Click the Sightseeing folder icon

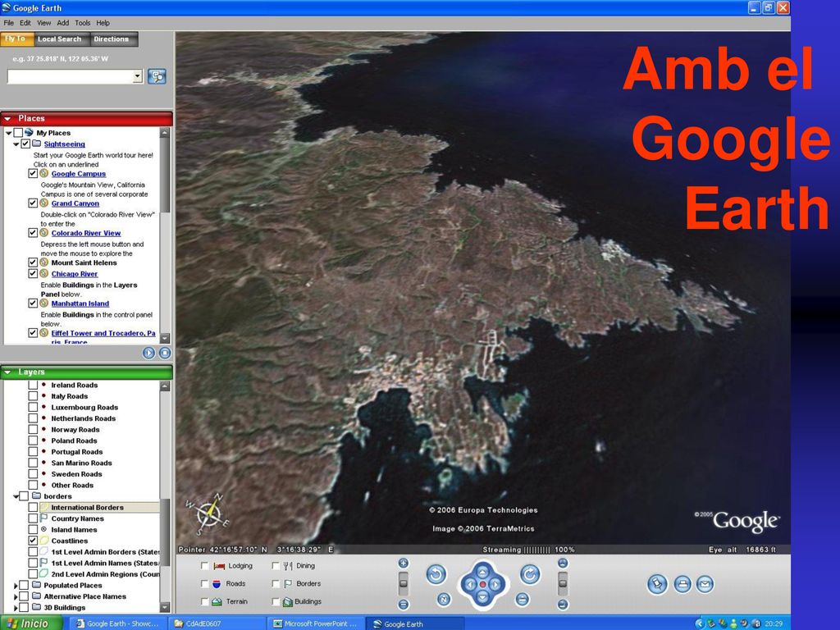36,144
